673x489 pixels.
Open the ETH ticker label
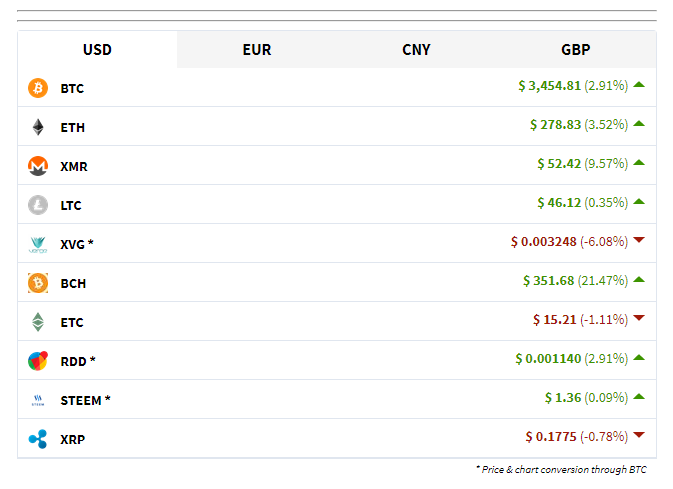[73, 128]
